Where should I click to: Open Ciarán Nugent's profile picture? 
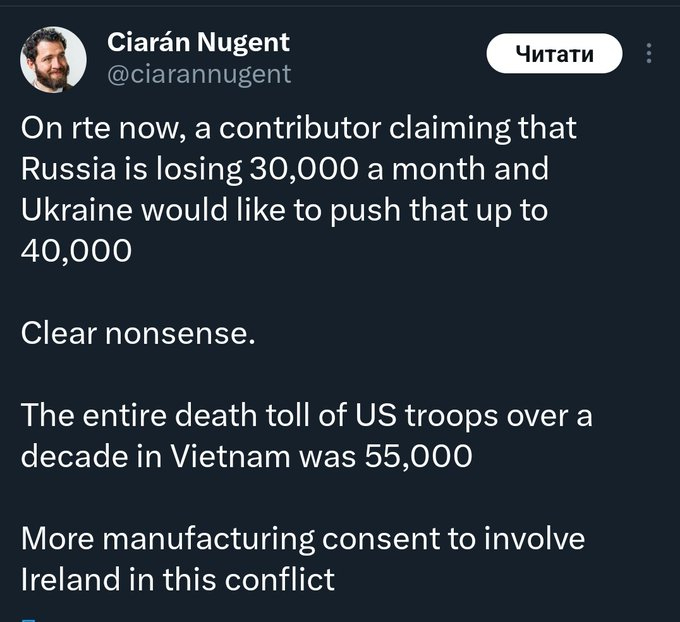pyautogui.click(x=53, y=59)
